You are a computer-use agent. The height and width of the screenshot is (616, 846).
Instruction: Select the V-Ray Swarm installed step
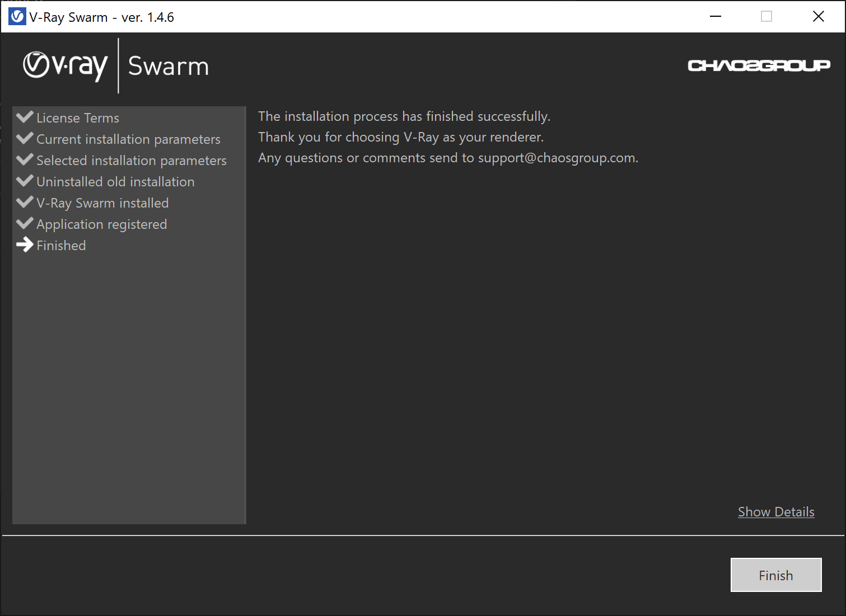pyautogui.click(x=102, y=203)
